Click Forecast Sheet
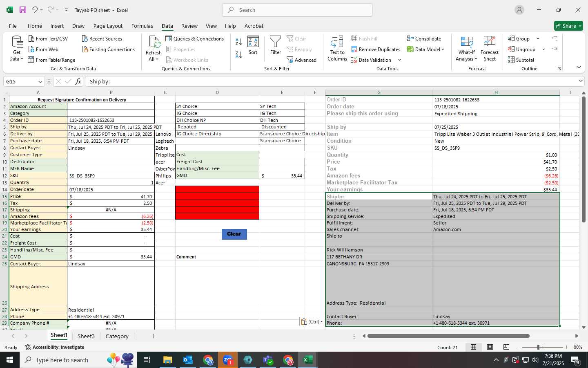The width and height of the screenshot is (588, 368). click(490, 49)
